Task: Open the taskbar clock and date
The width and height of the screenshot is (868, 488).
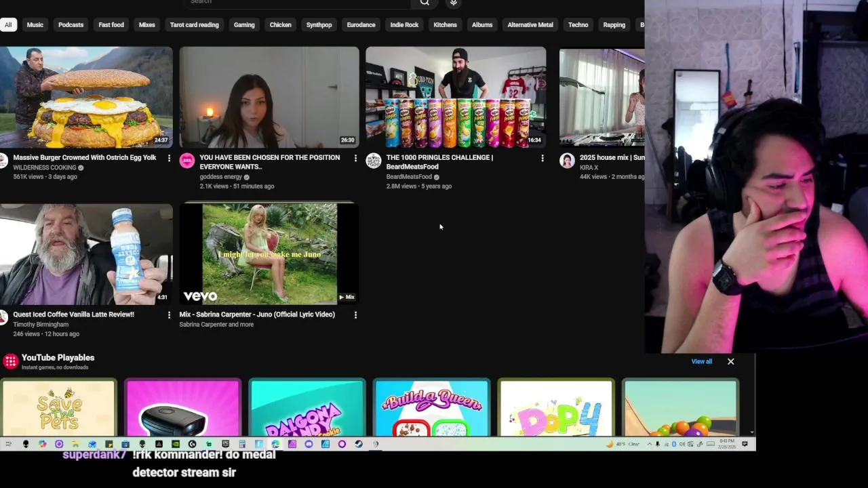Action: tap(727, 444)
